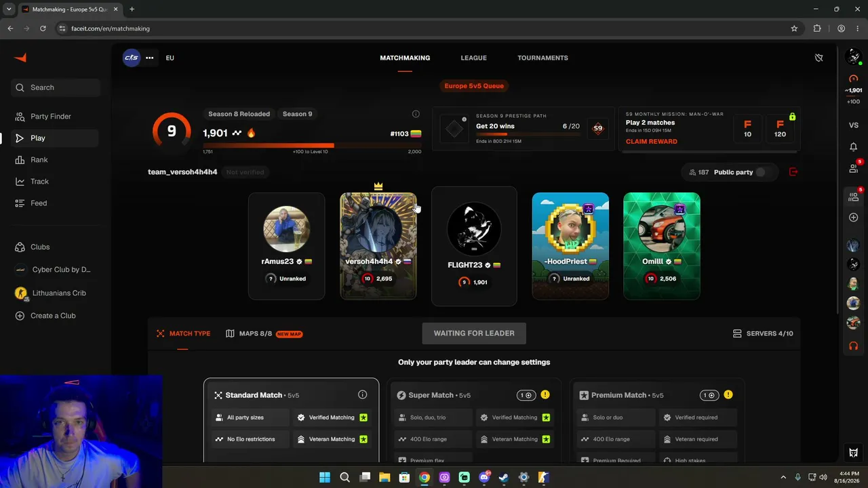Open the Search field in the sidebar
Viewport: 868px width, 488px height.
(x=56, y=87)
